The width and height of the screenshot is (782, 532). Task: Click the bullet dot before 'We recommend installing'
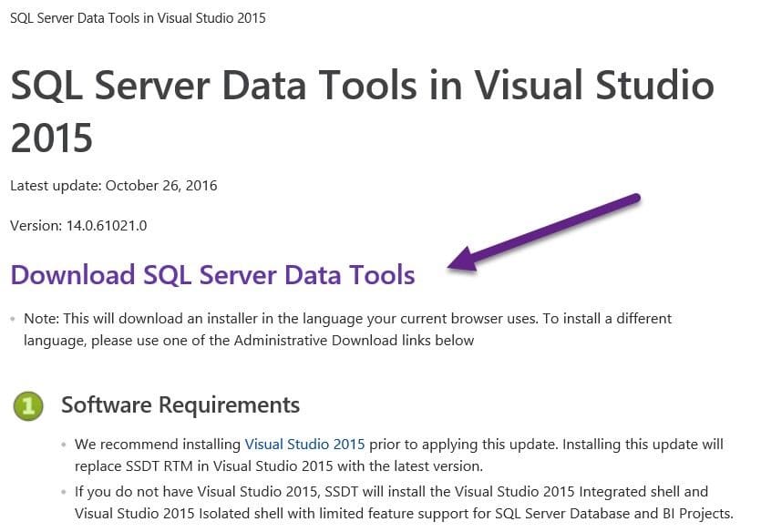point(64,445)
